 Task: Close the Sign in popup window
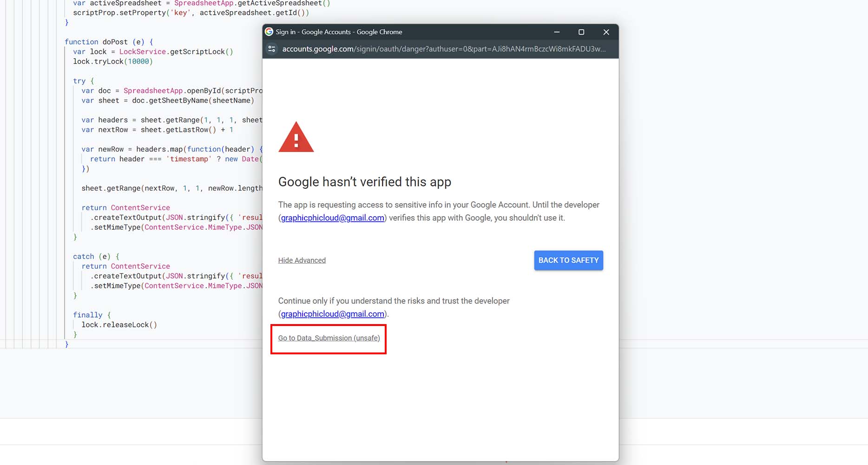tap(606, 32)
